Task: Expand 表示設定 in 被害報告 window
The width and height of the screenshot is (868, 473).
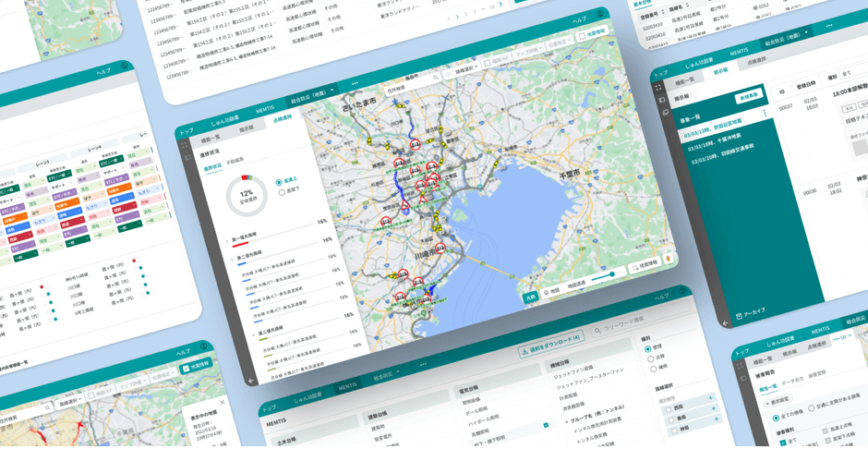Action: tap(778, 400)
